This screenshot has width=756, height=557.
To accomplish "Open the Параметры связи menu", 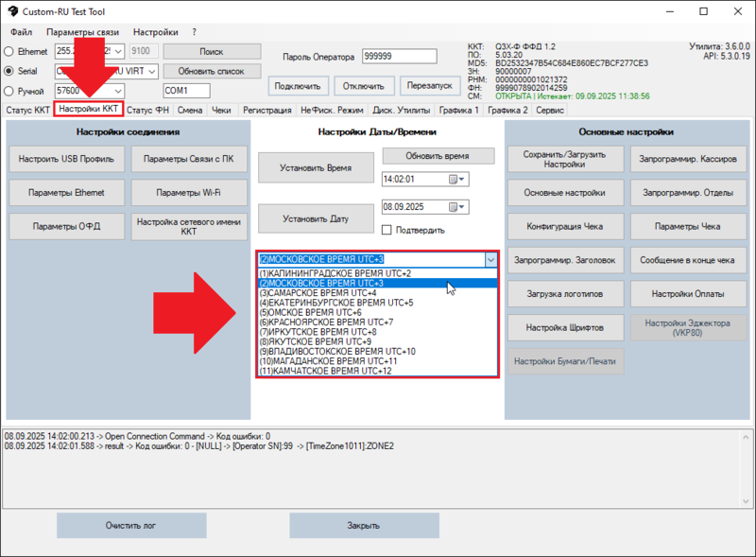I will click(x=82, y=32).
